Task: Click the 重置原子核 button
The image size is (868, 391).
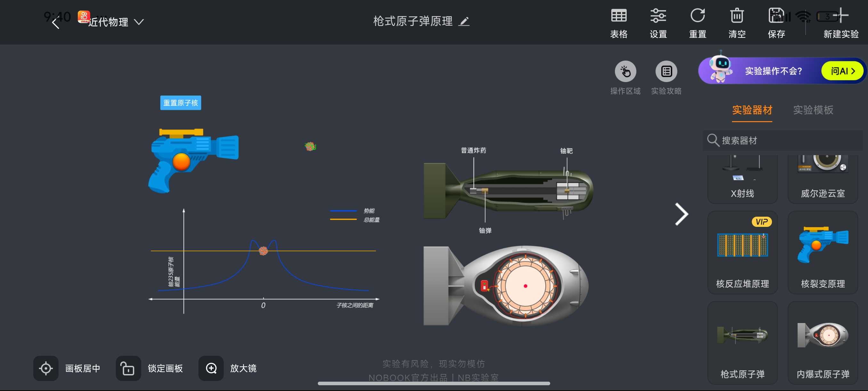Action: pos(181,103)
